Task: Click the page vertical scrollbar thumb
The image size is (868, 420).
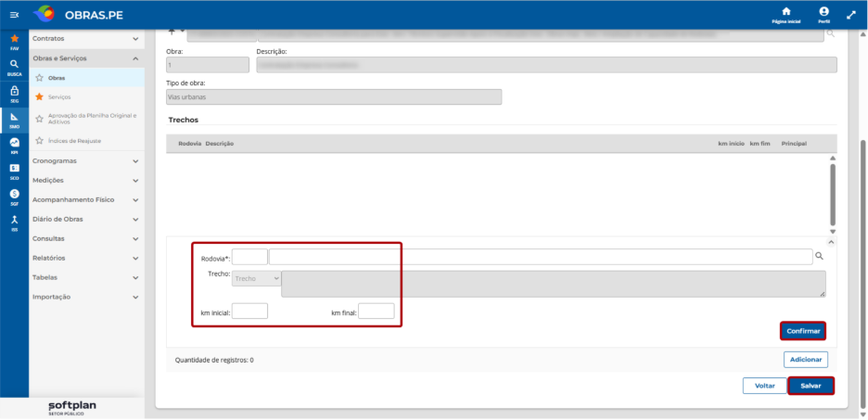Action: click(x=862, y=274)
